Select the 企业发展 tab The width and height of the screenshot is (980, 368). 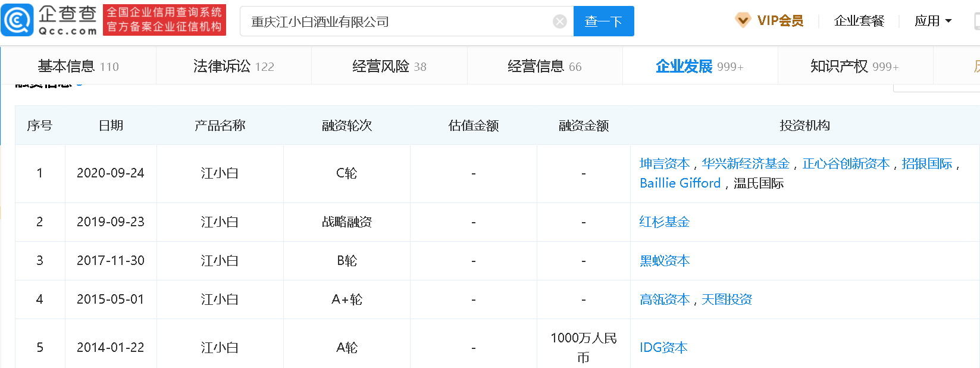point(700,66)
